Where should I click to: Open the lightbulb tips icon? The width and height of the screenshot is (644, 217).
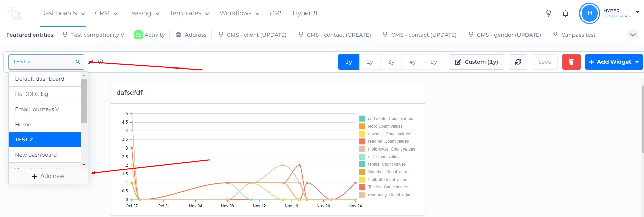(x=549, y=13)
